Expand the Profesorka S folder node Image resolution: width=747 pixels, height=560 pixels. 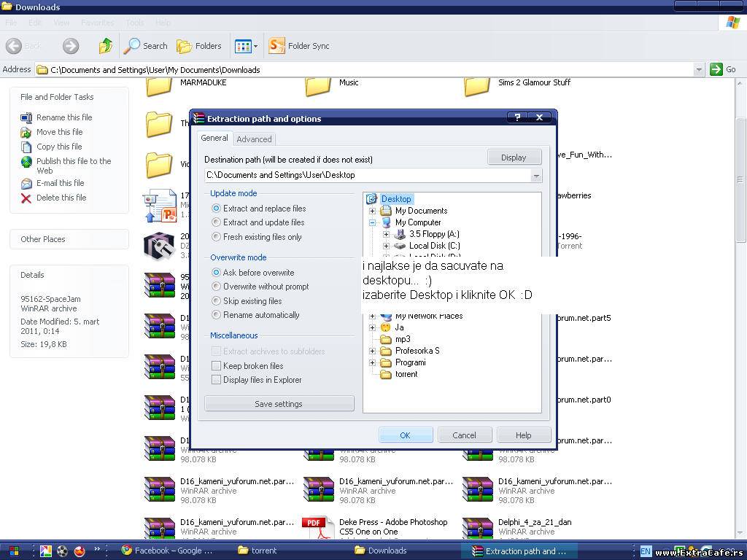pyautogui.click(x=373, y=351)
